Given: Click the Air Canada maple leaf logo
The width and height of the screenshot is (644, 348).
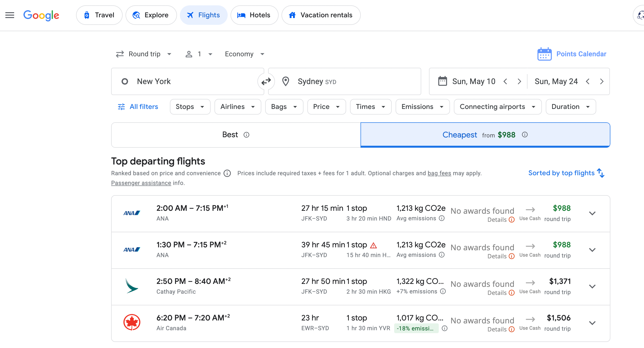Looking at the screenshot, I should tap(132, 322).
